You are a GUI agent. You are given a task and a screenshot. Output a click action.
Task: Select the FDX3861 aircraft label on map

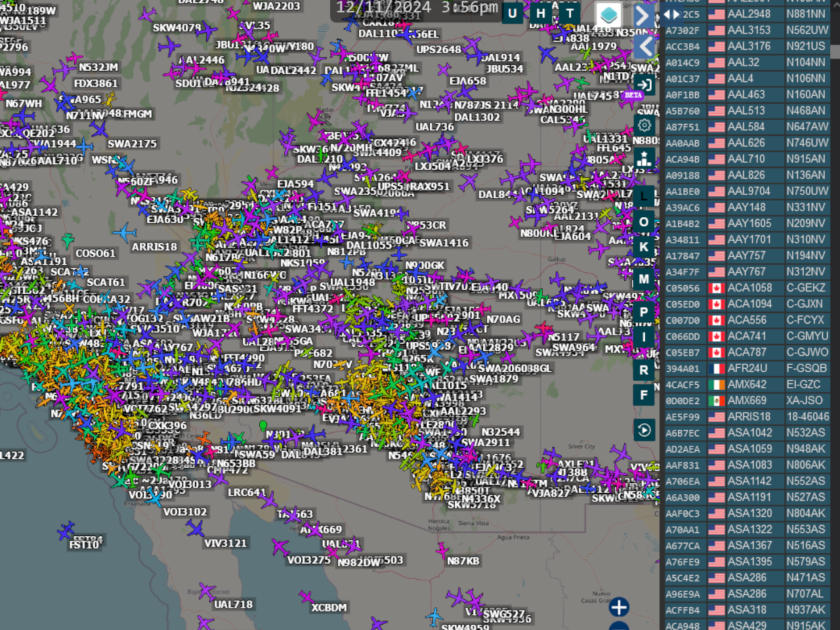pos(96,83)
